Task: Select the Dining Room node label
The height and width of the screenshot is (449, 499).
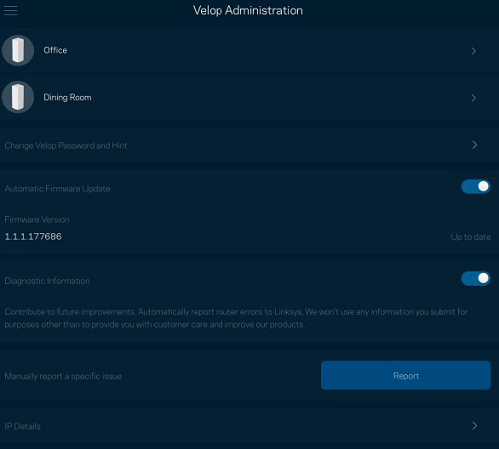Action: pos(67,97)
